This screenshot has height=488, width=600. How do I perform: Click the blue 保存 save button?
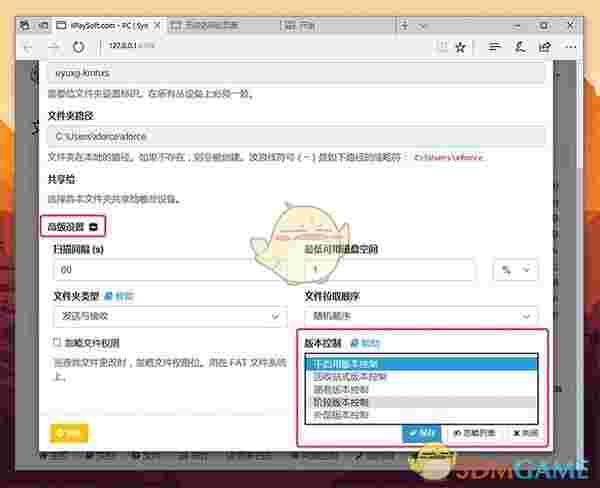[421, 434]
